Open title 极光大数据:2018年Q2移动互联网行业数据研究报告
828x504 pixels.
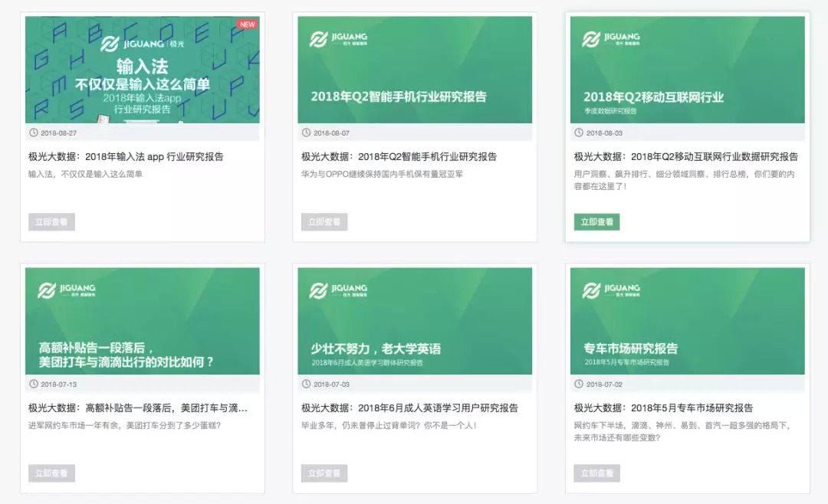click(x=686, y=157)
